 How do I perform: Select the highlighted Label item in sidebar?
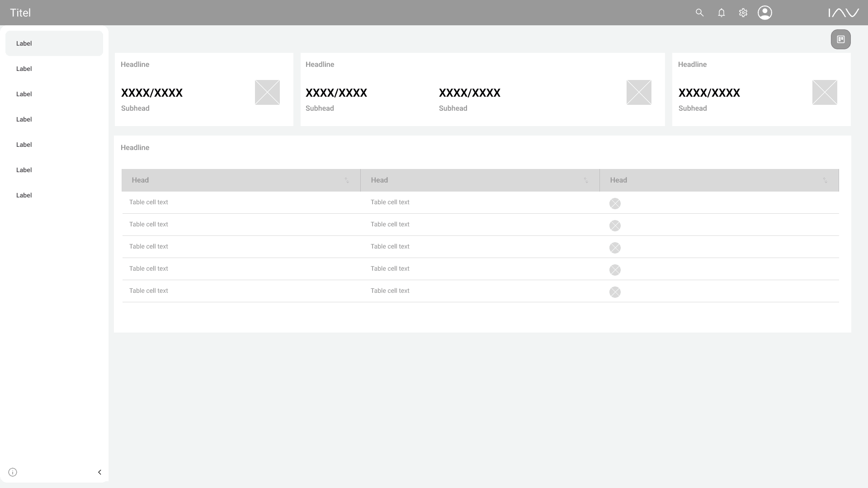click(54, 43)
